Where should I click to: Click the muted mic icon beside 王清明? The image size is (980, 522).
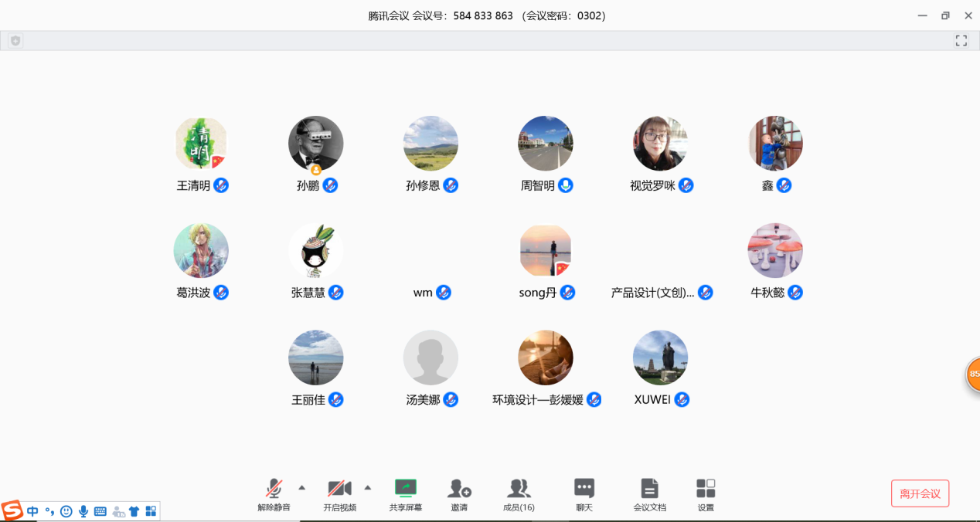(x=221, y=185)
